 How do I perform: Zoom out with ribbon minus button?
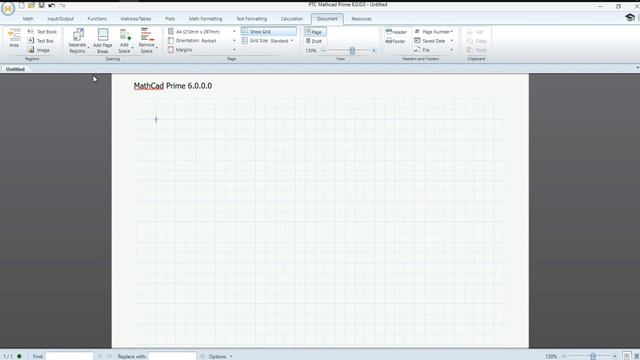pyautogui.click(x=323, y=50)
